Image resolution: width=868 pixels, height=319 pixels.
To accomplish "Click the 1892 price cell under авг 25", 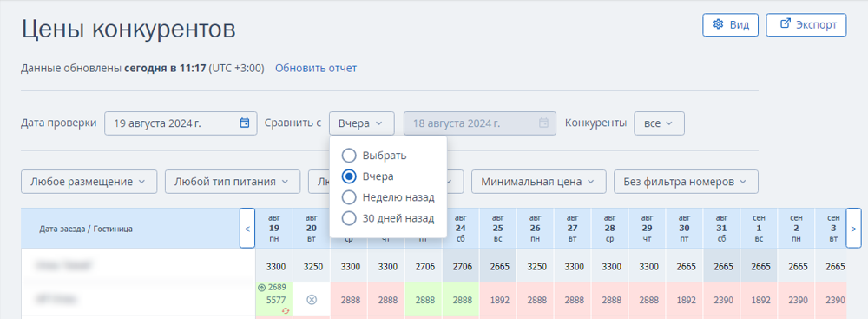I will point(498,300).
